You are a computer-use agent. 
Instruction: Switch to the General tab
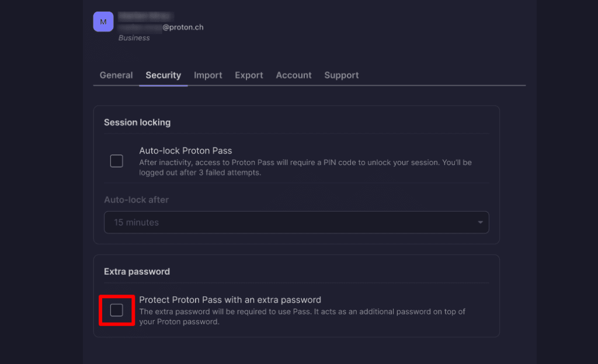(116, 75)
